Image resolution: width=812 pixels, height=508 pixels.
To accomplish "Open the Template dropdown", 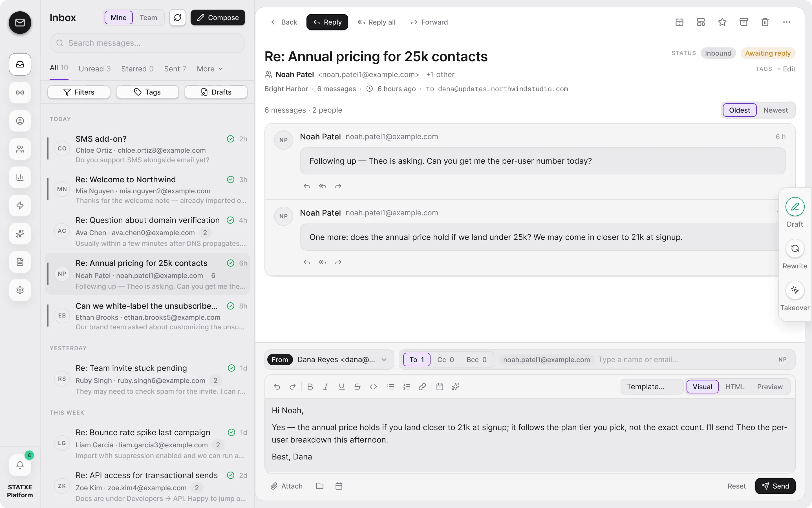I will click(x=651, y=387).
